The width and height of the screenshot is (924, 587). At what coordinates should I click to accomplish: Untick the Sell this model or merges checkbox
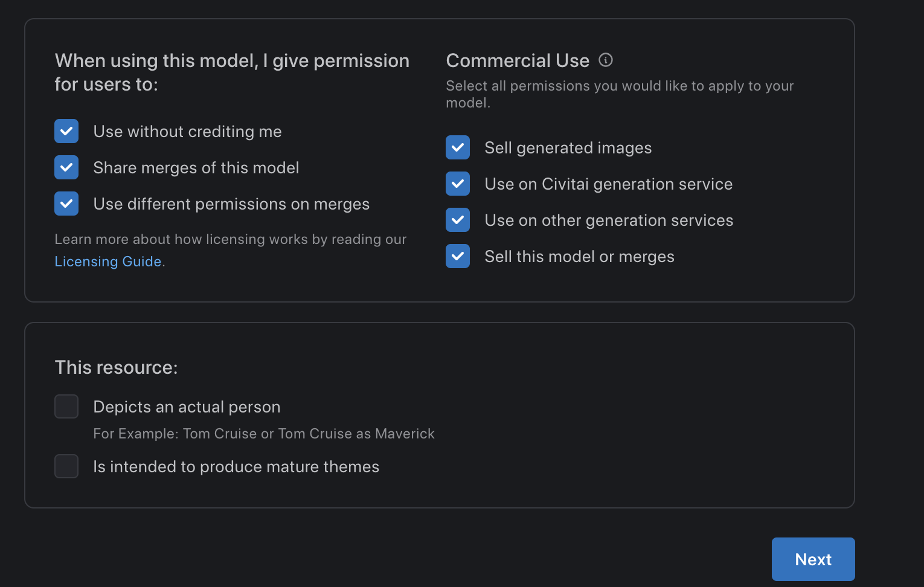(x=458, y=256)
